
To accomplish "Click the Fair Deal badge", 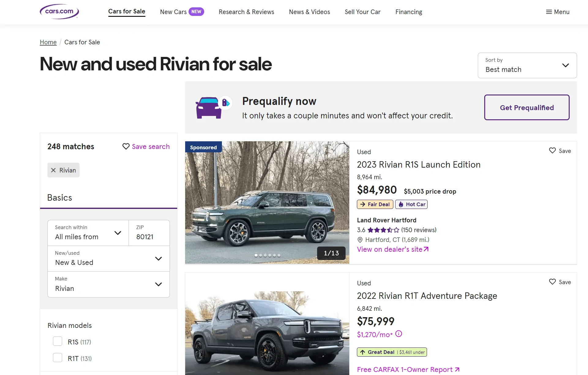I will point(375,204).
